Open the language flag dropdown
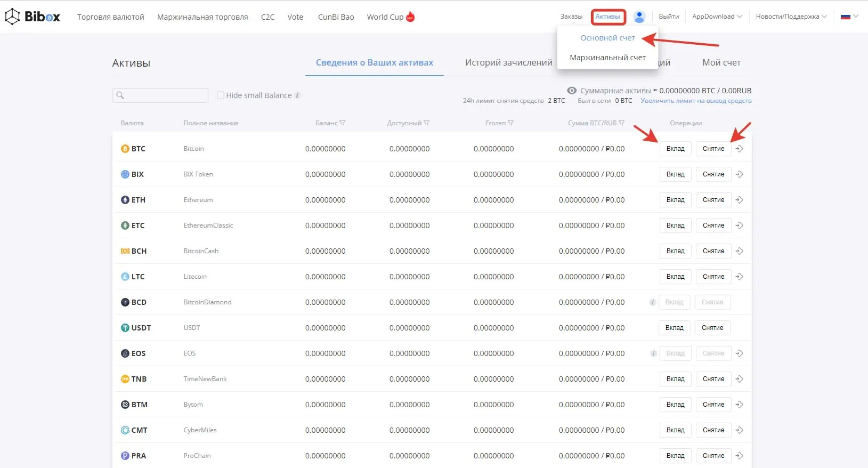The height and width of the screenshot is (468, 868). point(849,17)
